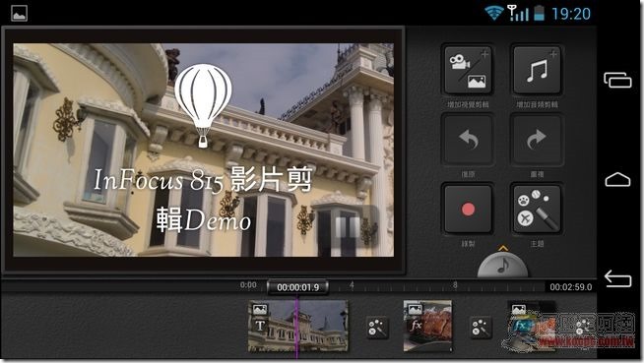The height and width of the screenshot is (363, 644).
Task: Open the T title icon on the first clip
Action: (x=260, y=326)
